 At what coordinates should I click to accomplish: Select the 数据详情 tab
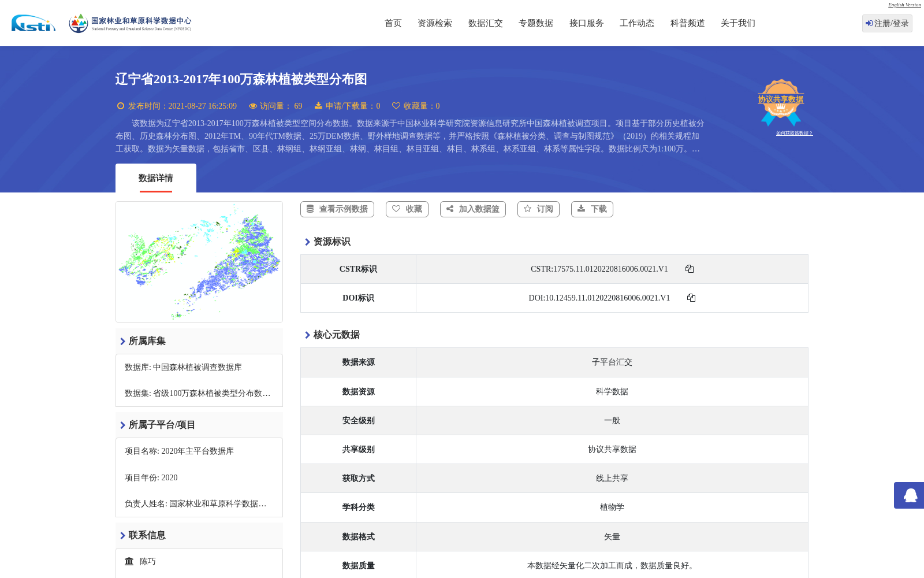point(156,178)
